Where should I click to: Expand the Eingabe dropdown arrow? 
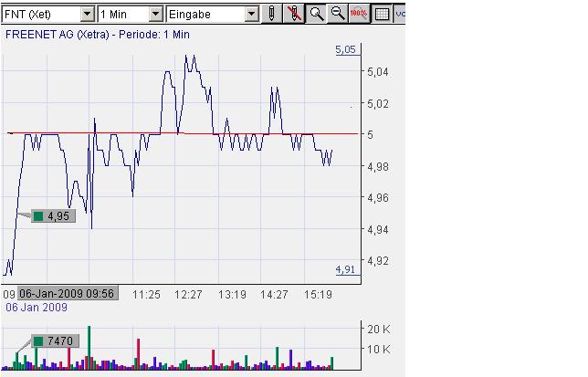coord(252,15)
